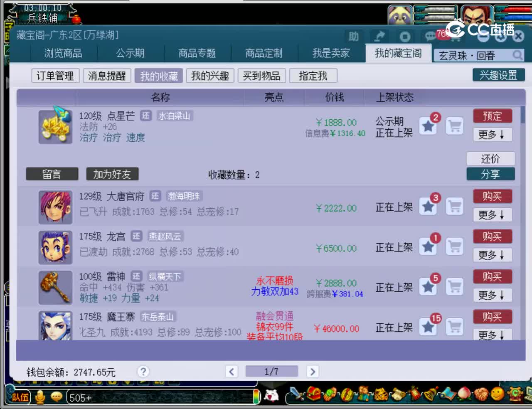The height and width of the screenshot is (409, 532).
Task: Click the white bear icon in bottom bar
Action: (x=271, y=395)
